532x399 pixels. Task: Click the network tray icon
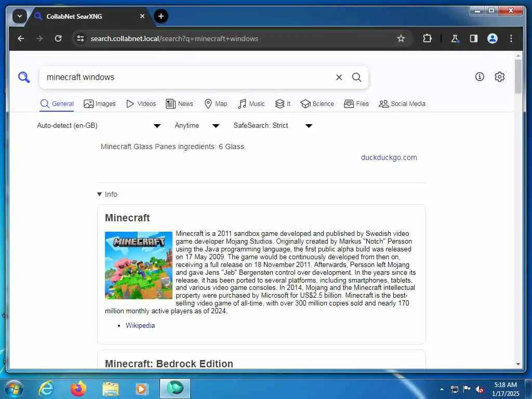tap(454, 389)
